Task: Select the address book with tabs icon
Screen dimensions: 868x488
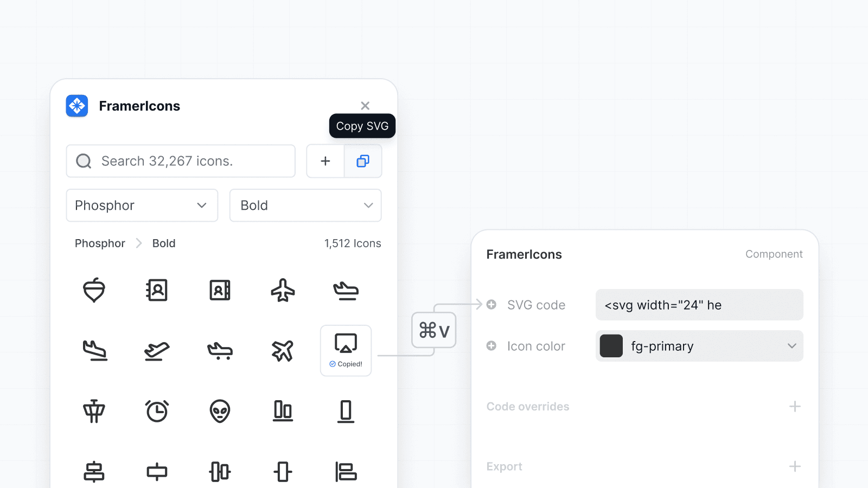Action: click(x=220, y=290)
